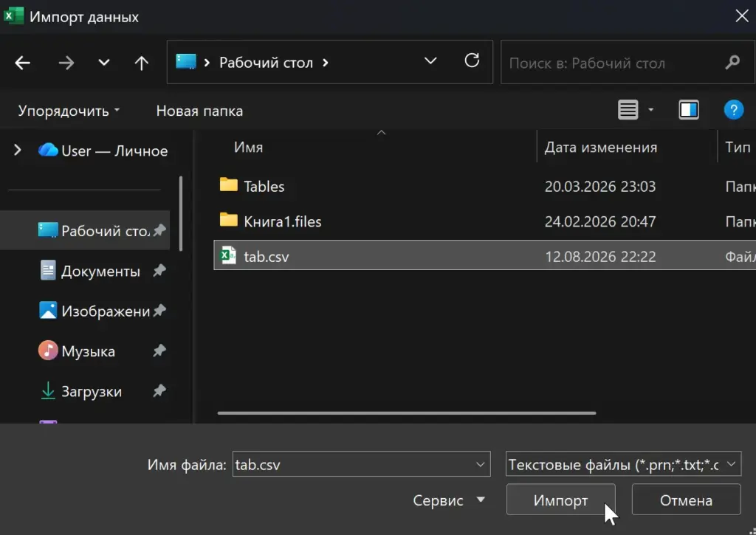
Task: Click the Отмена button
Action: click(x=686, y=500)
